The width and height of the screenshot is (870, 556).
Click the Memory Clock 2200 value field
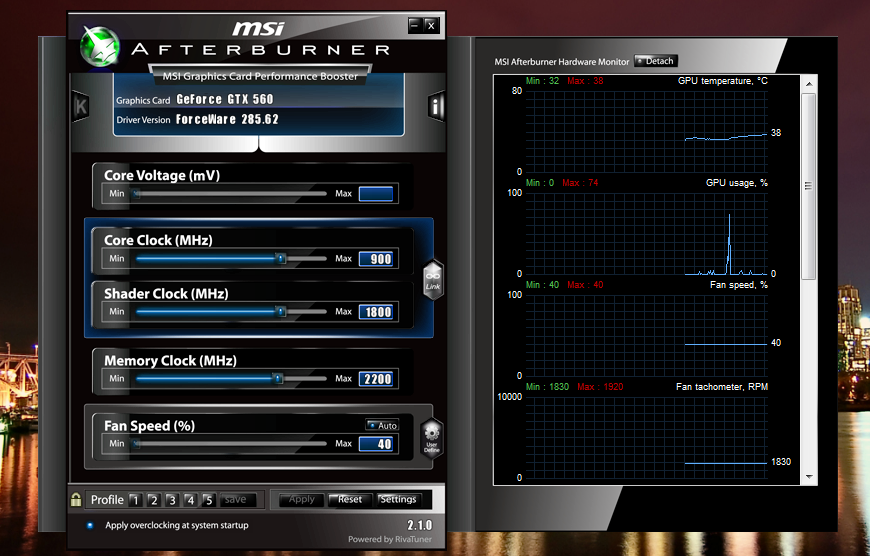pyautogui.click(x=376, y=379)
